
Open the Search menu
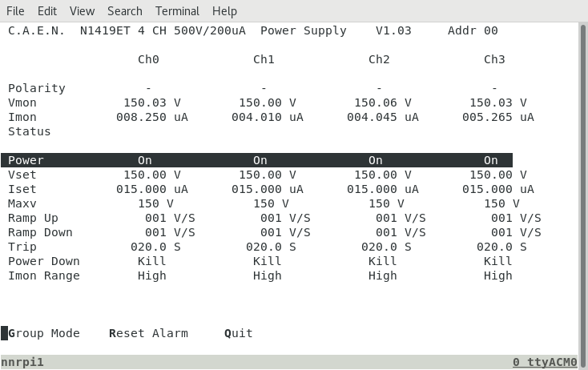coord(125,11)
